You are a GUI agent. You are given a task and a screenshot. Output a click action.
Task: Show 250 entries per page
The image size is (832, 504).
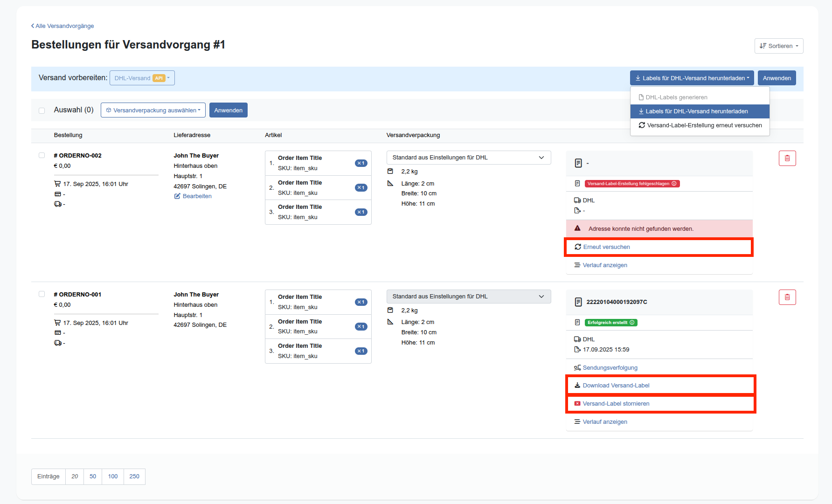[134, 476]
